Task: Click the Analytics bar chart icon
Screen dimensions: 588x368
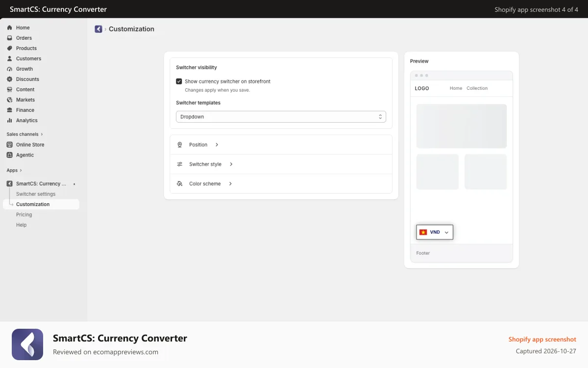Action: coord(9,120)
